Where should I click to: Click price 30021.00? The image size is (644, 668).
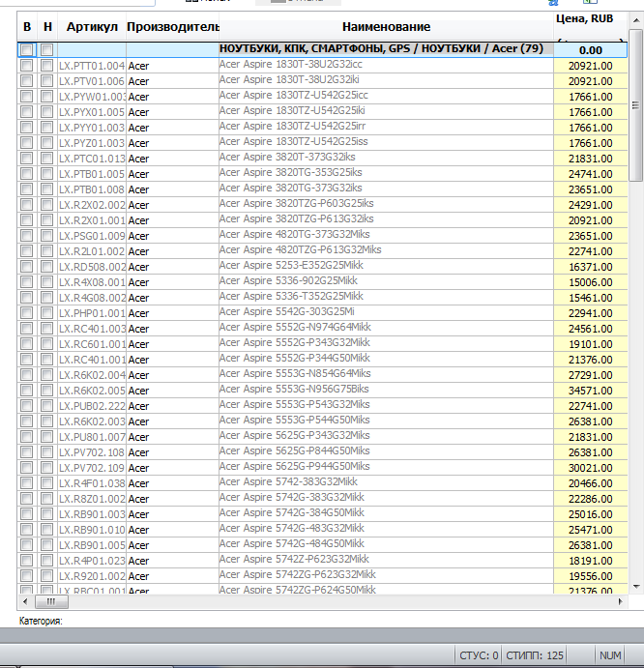click(590, 468)
